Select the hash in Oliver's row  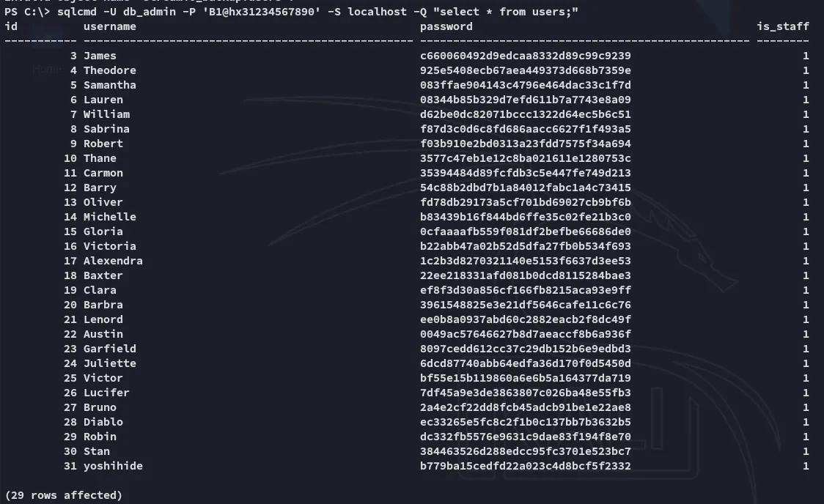[525, 202]
